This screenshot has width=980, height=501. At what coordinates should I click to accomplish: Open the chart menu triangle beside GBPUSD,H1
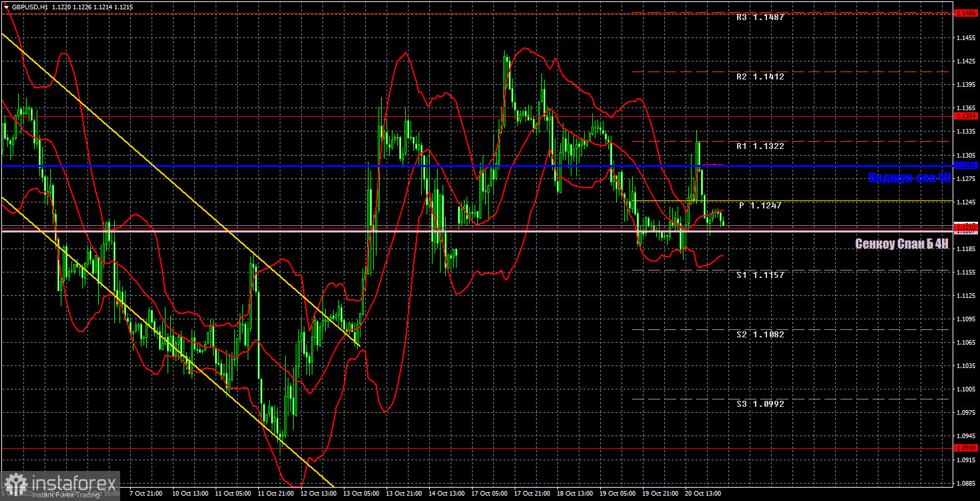point(6,7)
